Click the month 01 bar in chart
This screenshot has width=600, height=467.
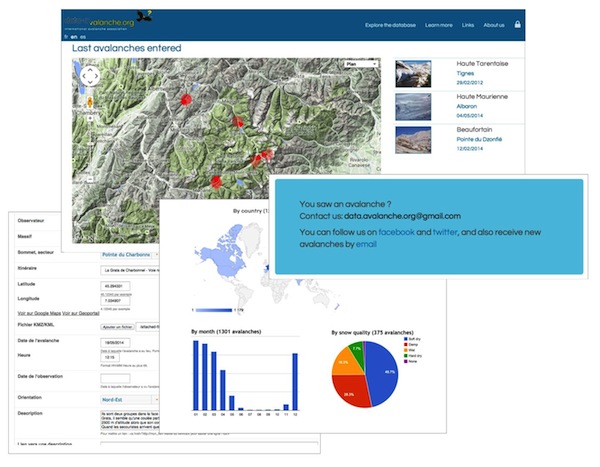(196, 376)
